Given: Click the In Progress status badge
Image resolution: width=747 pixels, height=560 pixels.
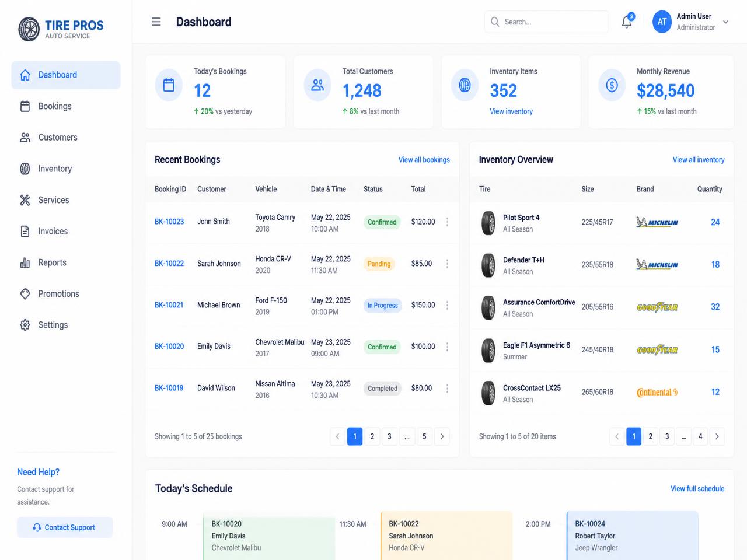Looking at the screenshot, I should (383, 305).
